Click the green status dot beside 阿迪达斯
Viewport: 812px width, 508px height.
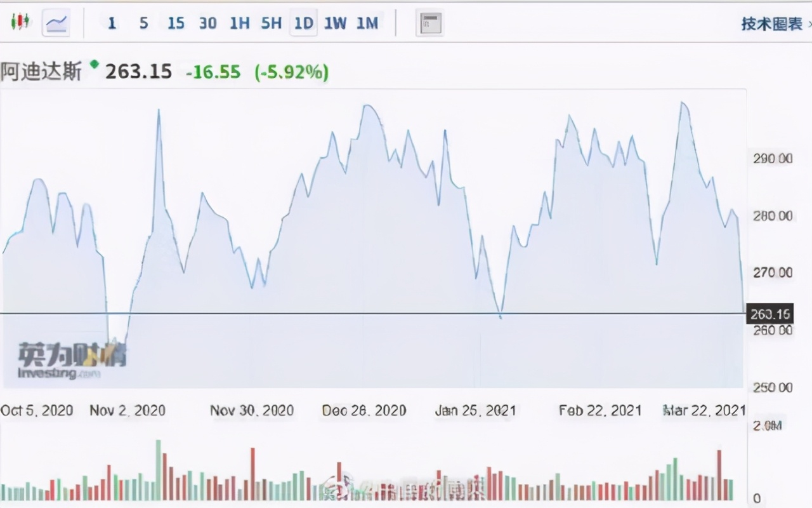pyautogui.click(x=95, y=63)
